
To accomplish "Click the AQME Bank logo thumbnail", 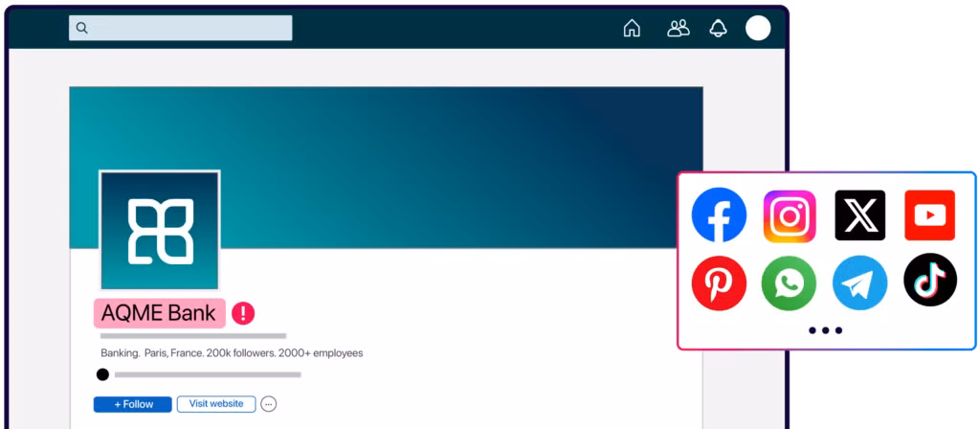I will [160, 230].
